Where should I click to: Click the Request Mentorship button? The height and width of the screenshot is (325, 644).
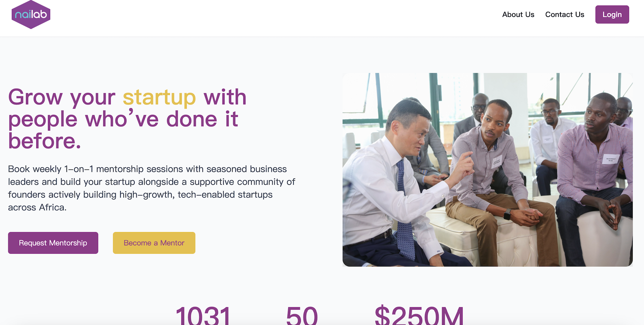53,243
